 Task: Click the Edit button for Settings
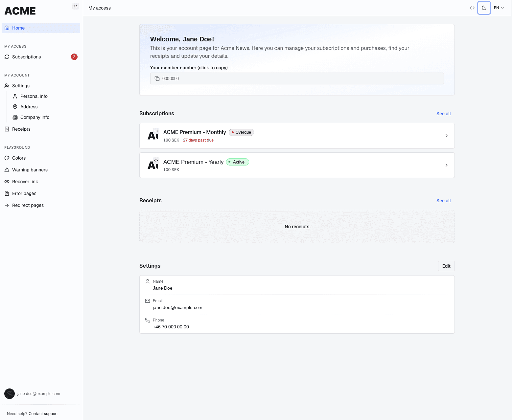[446, 266]
